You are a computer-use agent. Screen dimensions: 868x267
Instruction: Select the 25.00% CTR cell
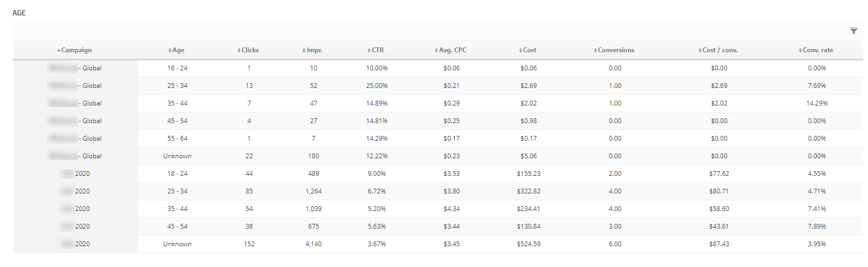pyautogui.click(x=377, y=86)
